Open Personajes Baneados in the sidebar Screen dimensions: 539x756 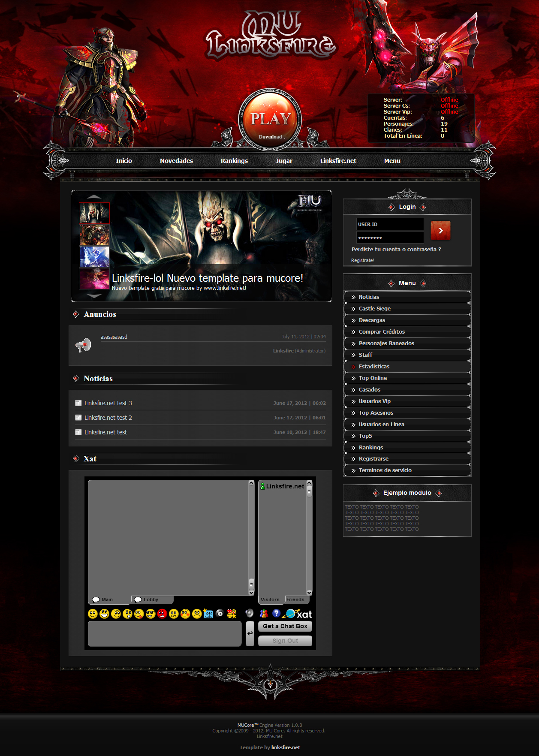point(407,343)
